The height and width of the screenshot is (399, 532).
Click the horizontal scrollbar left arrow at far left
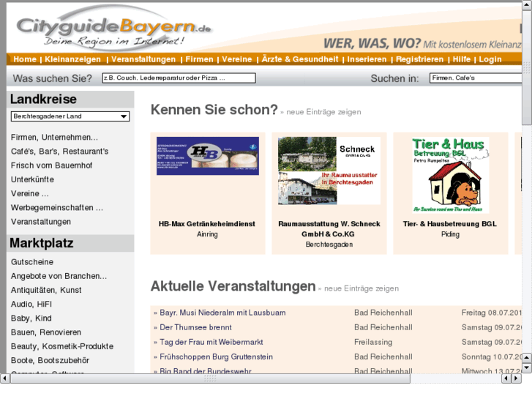click(x=4, y=378)
